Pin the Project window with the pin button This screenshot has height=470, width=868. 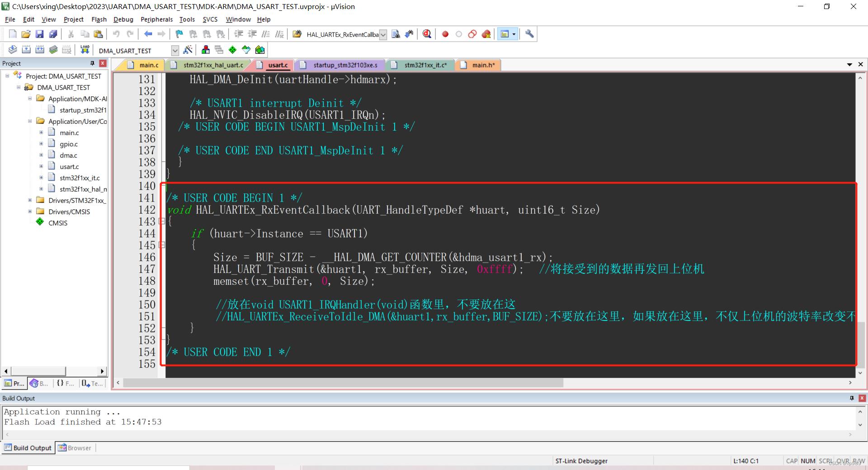(93, 63)
